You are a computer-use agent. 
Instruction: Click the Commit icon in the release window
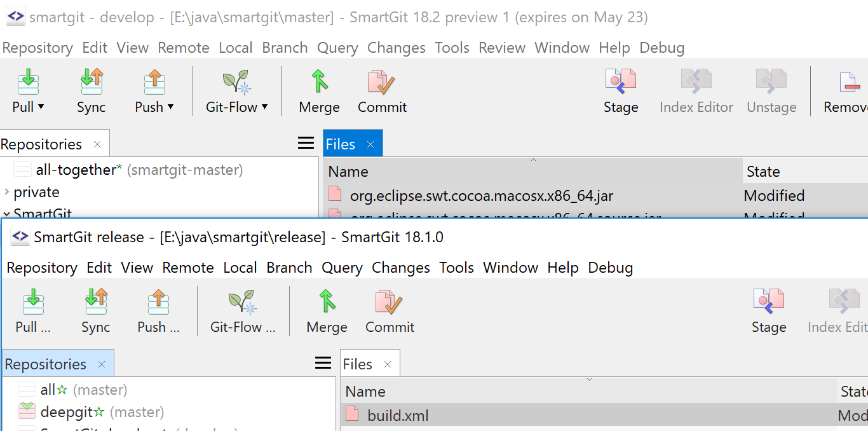pos(390,302)
